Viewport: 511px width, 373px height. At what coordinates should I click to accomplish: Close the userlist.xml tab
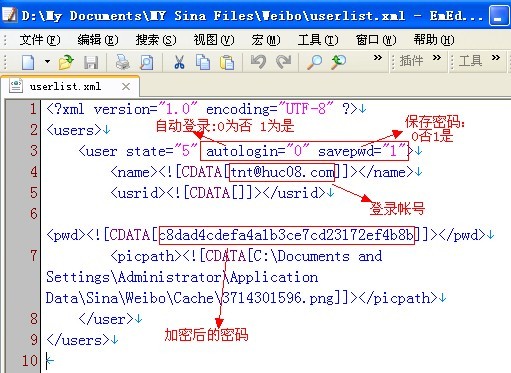click(126, 87)
